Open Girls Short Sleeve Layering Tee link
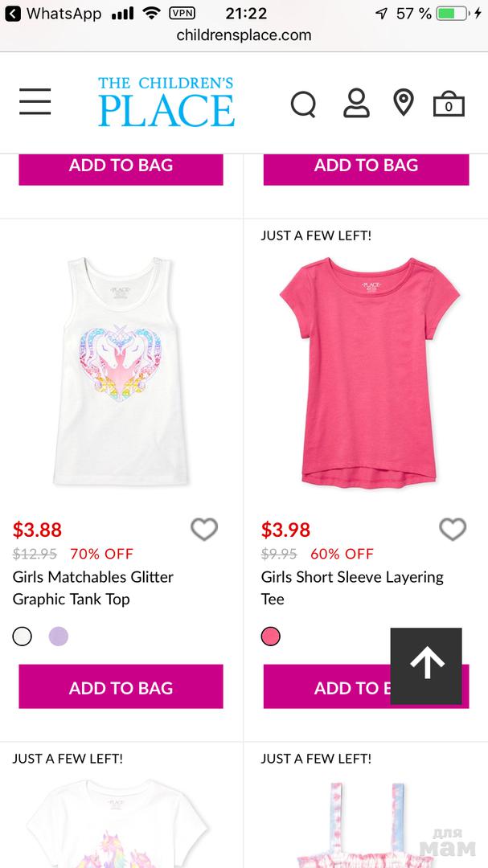The width and height of the screenshot is (488, 868). [351, 588]
